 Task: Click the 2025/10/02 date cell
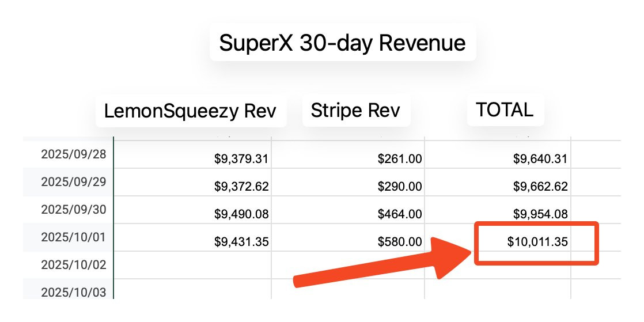point(74,264)
